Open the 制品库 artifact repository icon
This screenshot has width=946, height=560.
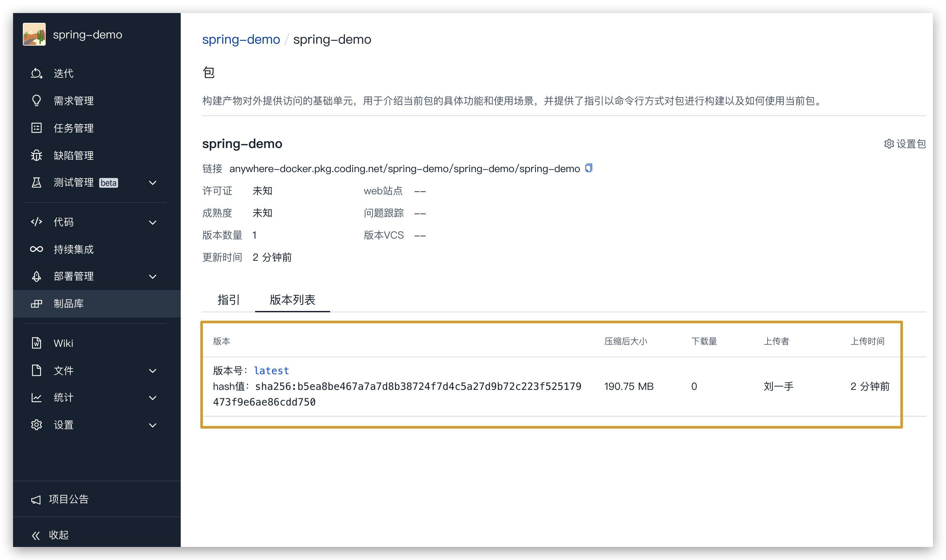click(x=36, y=303)
